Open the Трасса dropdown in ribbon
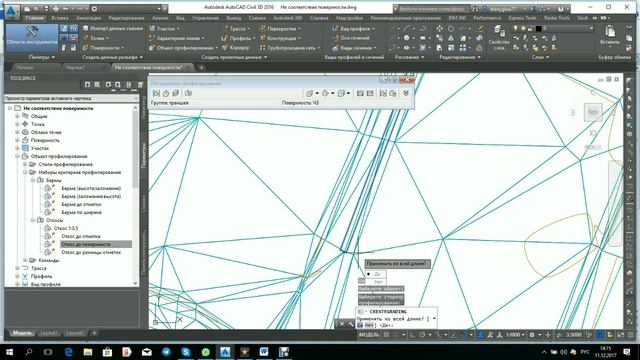Screen dimensions: 640x360 237,29
